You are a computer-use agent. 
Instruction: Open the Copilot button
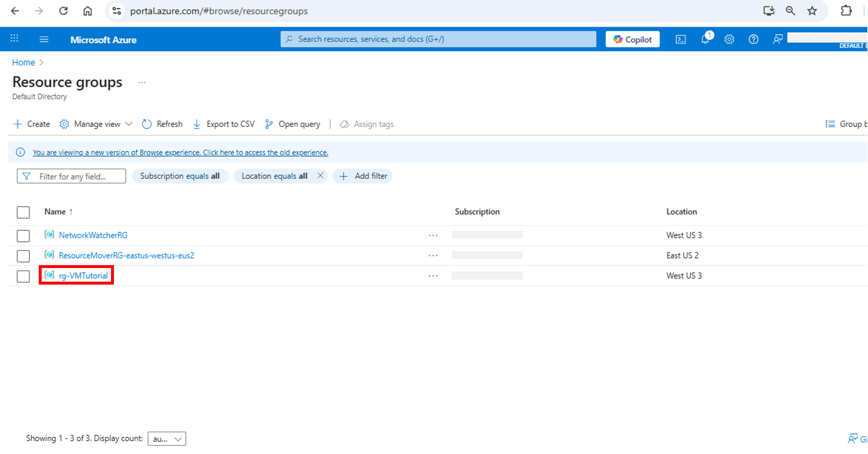[632, 39]
